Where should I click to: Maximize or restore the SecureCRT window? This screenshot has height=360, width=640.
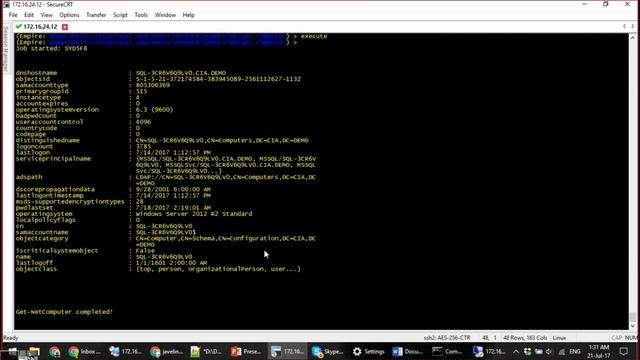pyautogui.click(x=606, y=4)
